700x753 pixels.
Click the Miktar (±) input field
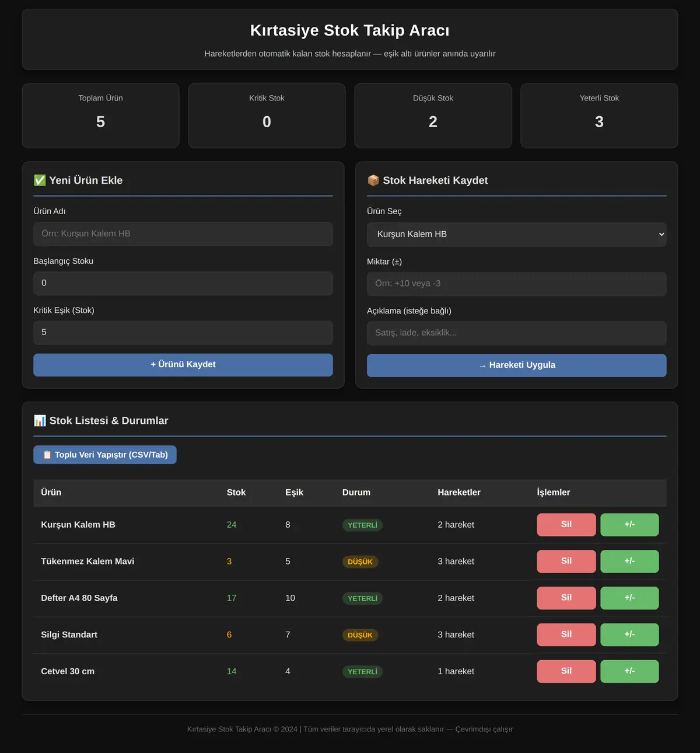tap(516, 284)
